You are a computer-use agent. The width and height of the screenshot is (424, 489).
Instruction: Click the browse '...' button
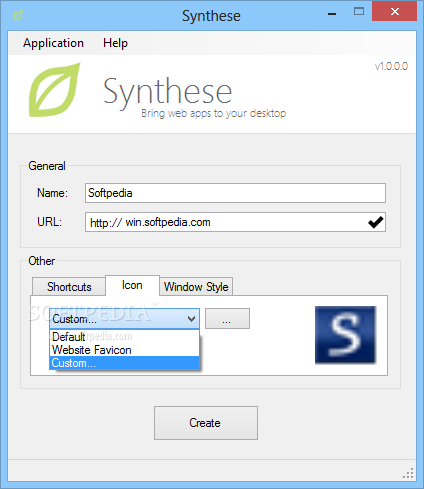pyautogui.click(x=227, y=319)
